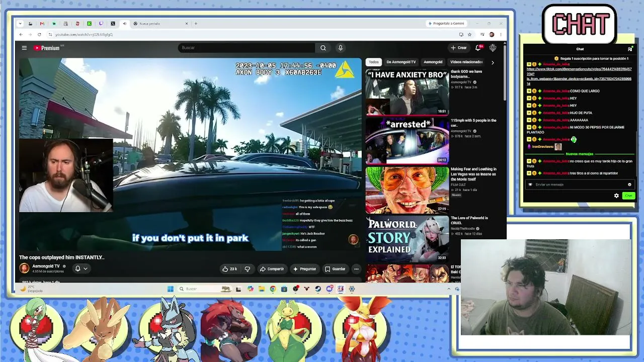Go back in the browser
This screenshot has width=644, height=362.
click(21, 35)
